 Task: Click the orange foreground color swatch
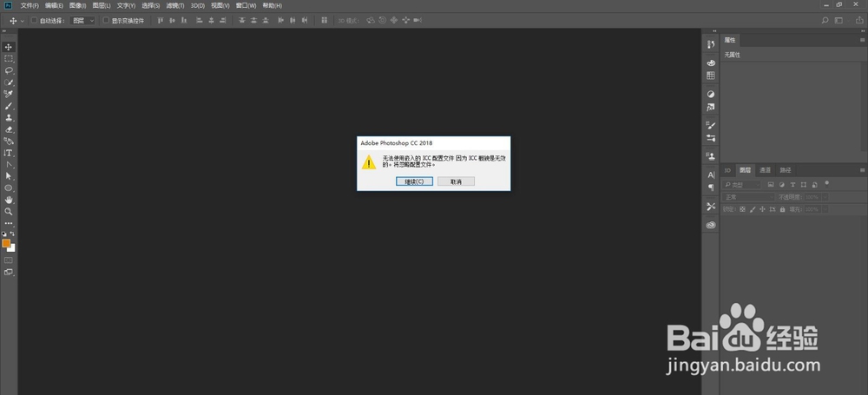tap(6, 243)
